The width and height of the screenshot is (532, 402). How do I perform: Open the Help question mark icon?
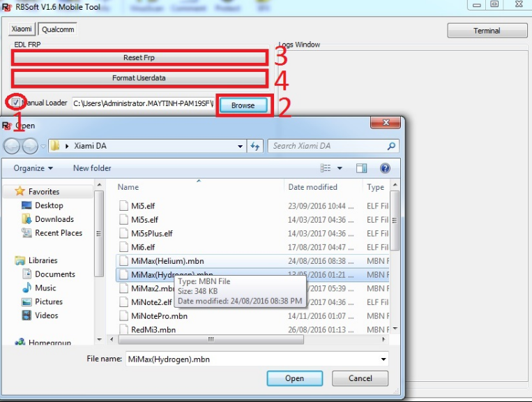click(385, 168)
